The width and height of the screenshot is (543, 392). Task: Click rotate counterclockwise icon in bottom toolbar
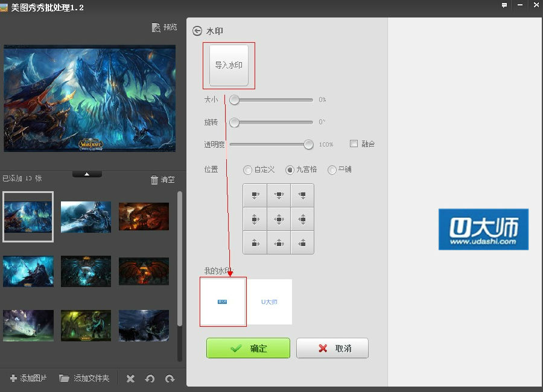tap(150, 379)
